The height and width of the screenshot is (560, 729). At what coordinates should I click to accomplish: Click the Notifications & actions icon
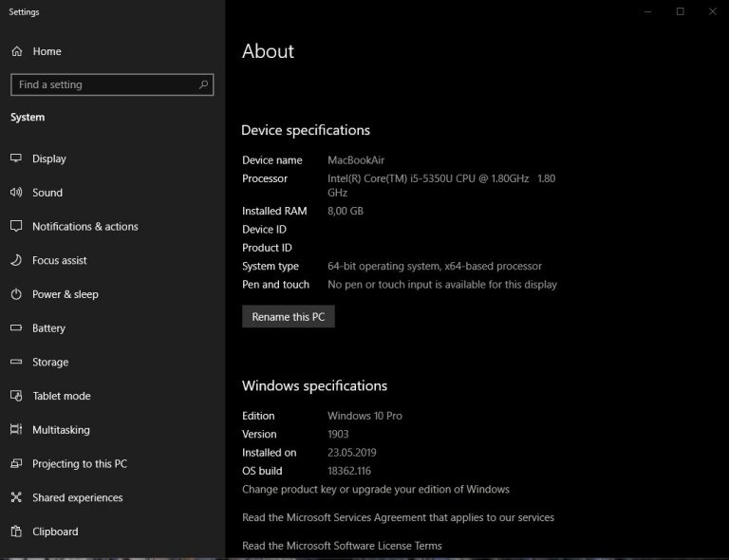[x=16, y=226]
